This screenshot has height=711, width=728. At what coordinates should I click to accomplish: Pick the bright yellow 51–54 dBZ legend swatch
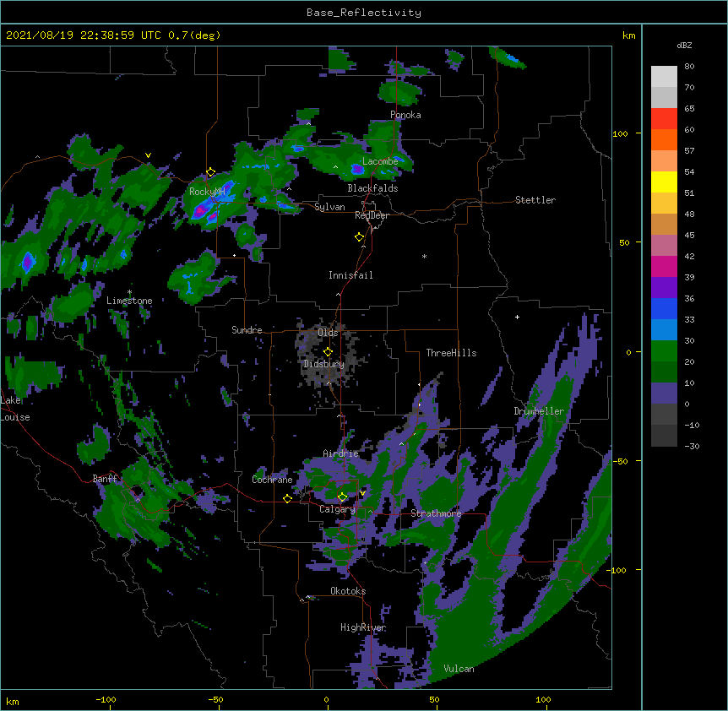(x=664, y=182)
